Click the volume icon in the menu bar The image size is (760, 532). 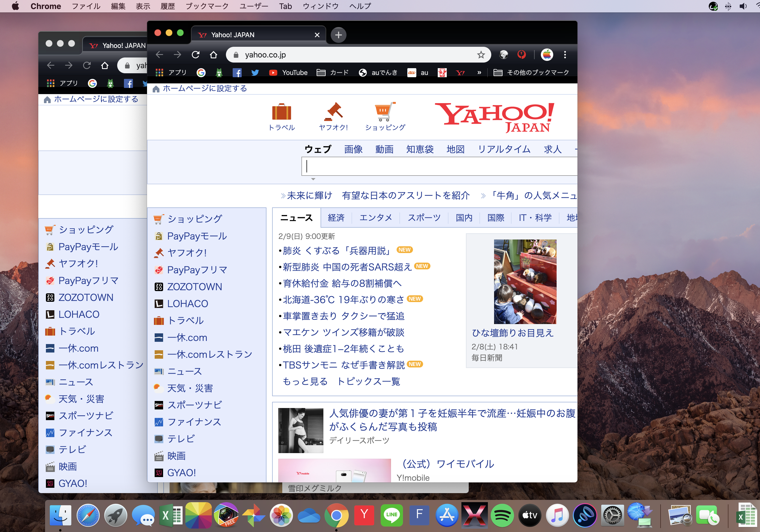pos(743,6)
